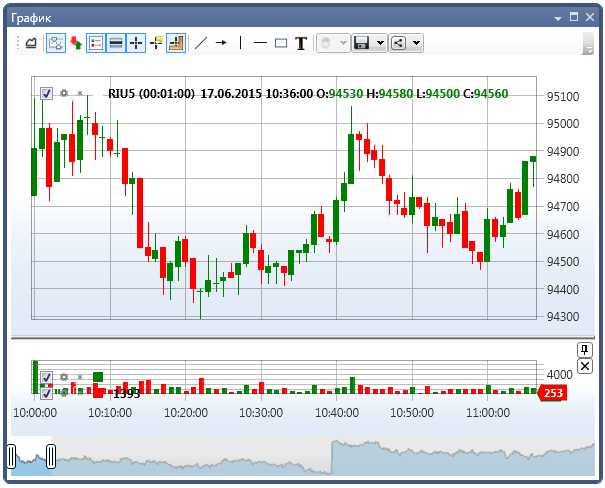
Task: Click the H:94580 high price value
Action: [389, 94]
